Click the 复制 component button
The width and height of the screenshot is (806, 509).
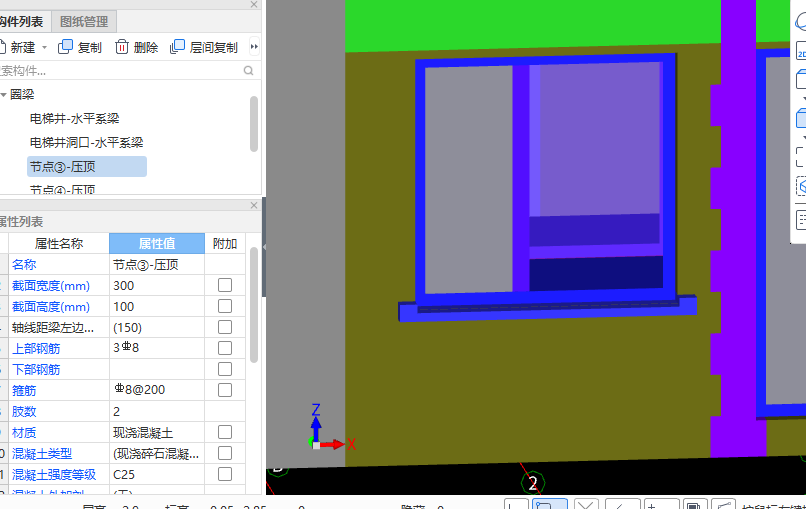pyautogui.click(x=80, y=47)
